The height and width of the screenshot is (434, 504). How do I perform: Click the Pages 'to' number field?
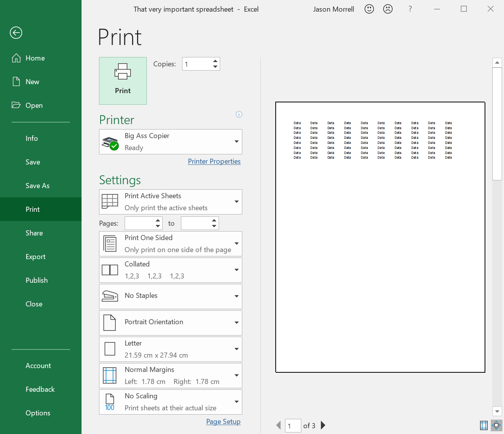coord(195,223)
